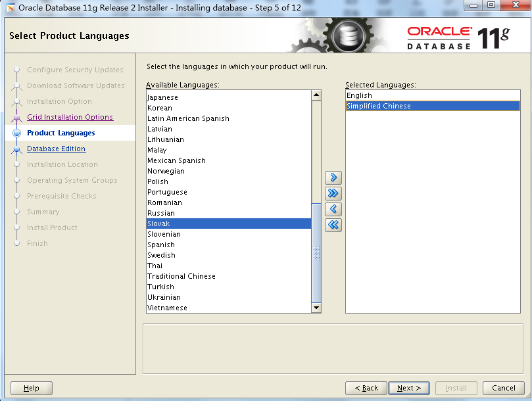Screen dimensions: 532x401
Task: Select Latin American Spanish language
Action: tap(229, 118)
